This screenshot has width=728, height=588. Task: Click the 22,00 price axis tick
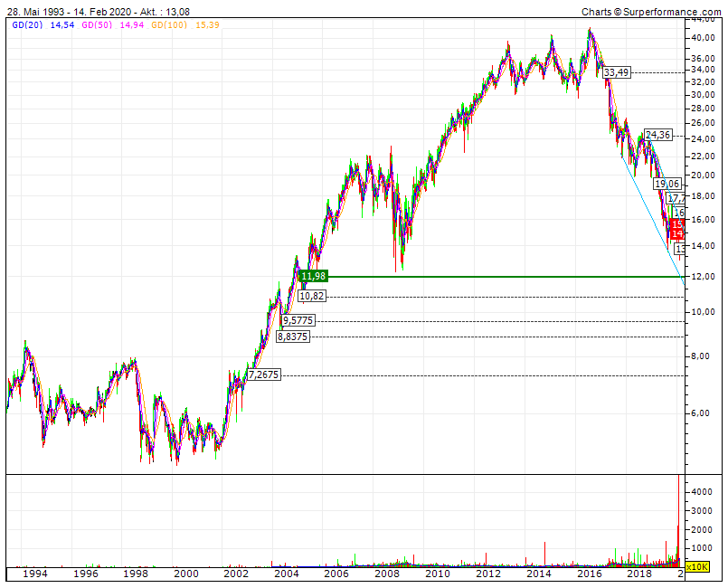(704, 156)
